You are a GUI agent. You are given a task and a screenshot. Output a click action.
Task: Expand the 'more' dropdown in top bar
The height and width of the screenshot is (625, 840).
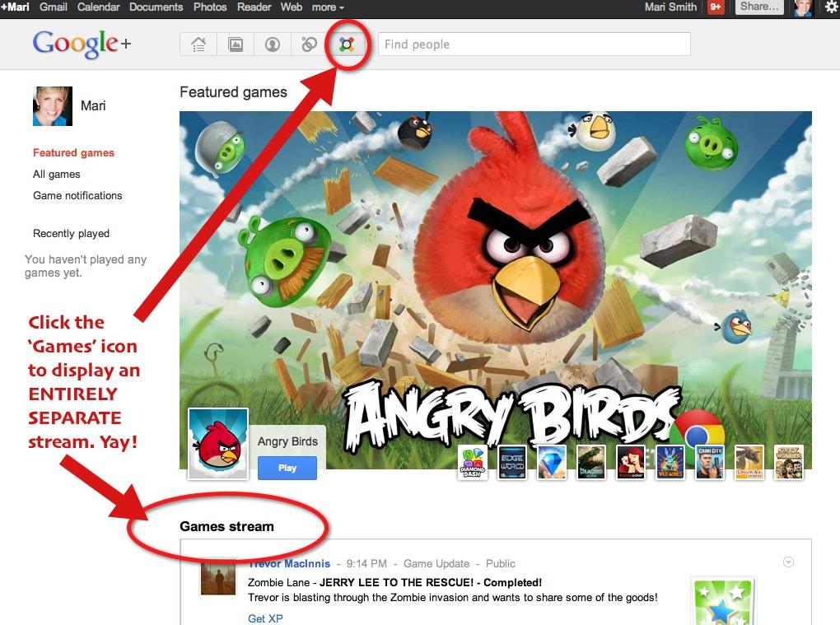click(x=328, y=7)
